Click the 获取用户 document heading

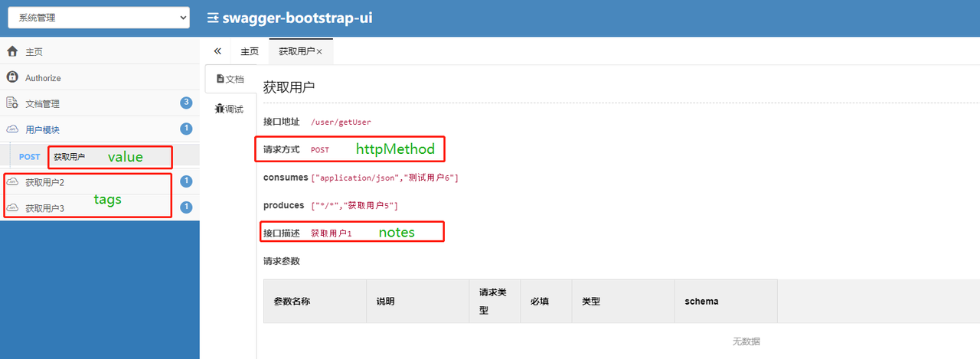289,87
